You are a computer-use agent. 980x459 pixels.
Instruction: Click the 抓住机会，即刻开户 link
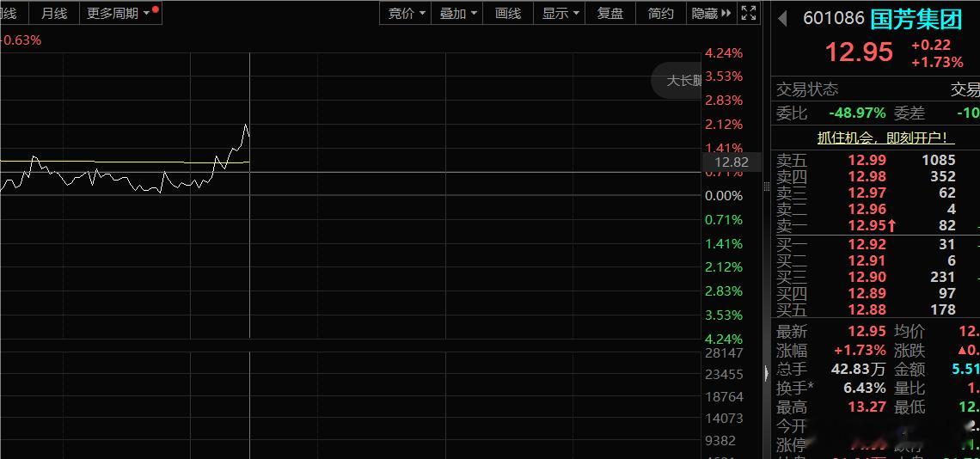tap(885, 138)
